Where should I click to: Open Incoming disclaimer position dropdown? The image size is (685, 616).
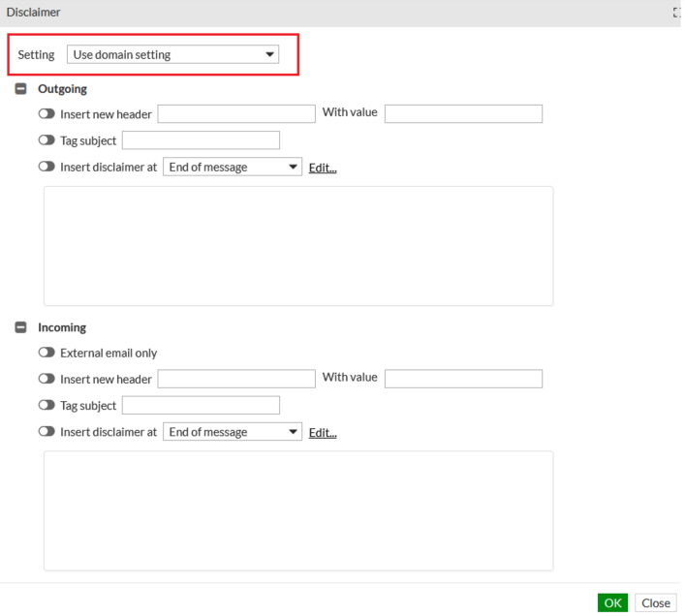pos(233,432)
